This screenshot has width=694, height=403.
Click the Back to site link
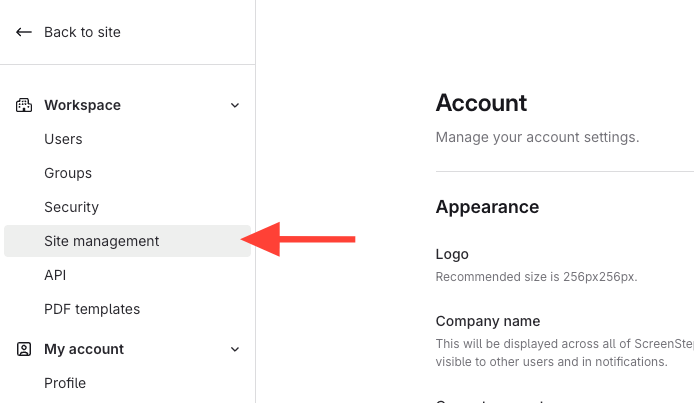pyautogui.click(x=82, y=32)
